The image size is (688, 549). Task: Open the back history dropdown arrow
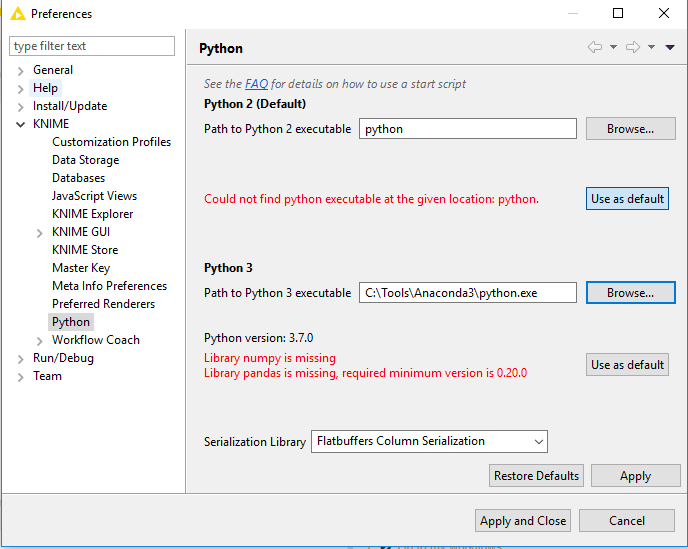[613, 47]
